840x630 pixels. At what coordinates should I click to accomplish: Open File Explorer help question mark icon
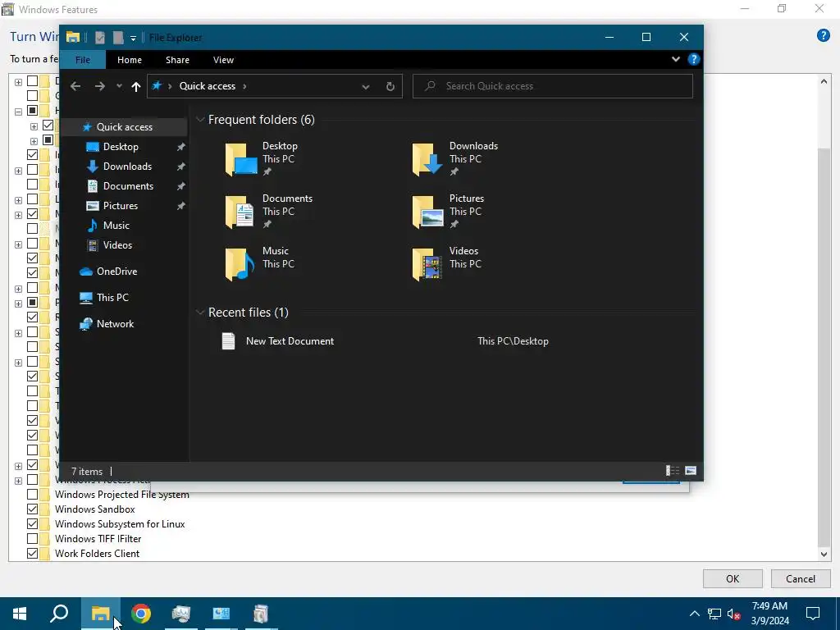[x=694, y=59]
